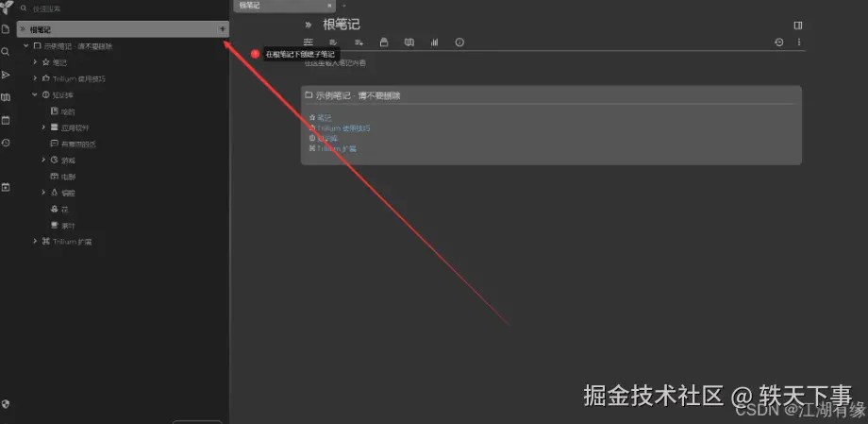The image size is (868, 424).
Task: Select 根笔记 root row in the tree
Action: point(123,29)
